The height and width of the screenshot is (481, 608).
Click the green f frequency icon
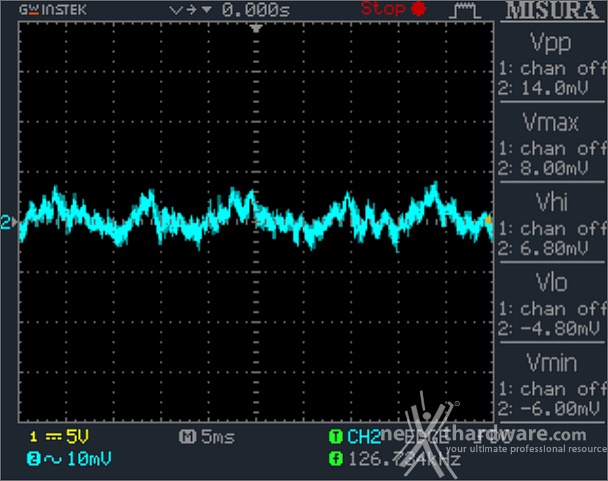[335, 459]
